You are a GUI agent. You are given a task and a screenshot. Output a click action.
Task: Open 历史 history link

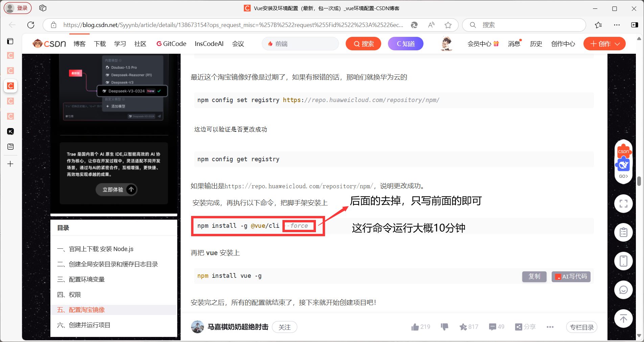[x=536, y=44]
